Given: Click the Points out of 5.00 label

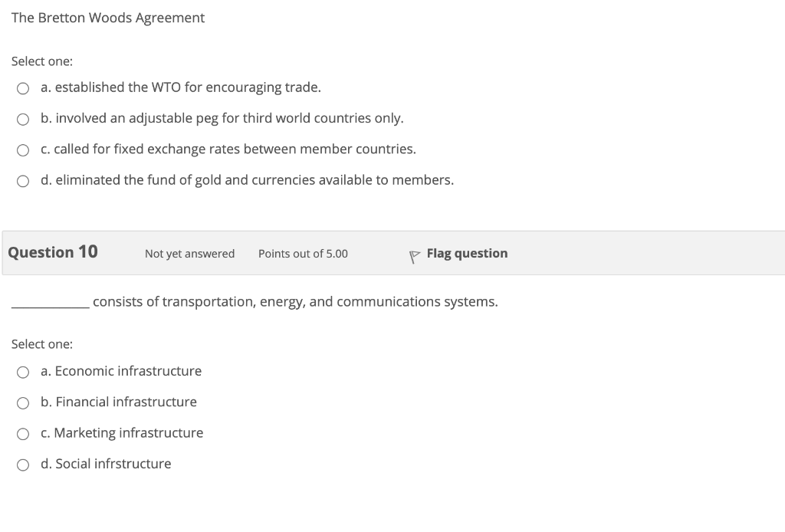Looking at the screenshot, I should pyautogui.click(x=303, y=253).
